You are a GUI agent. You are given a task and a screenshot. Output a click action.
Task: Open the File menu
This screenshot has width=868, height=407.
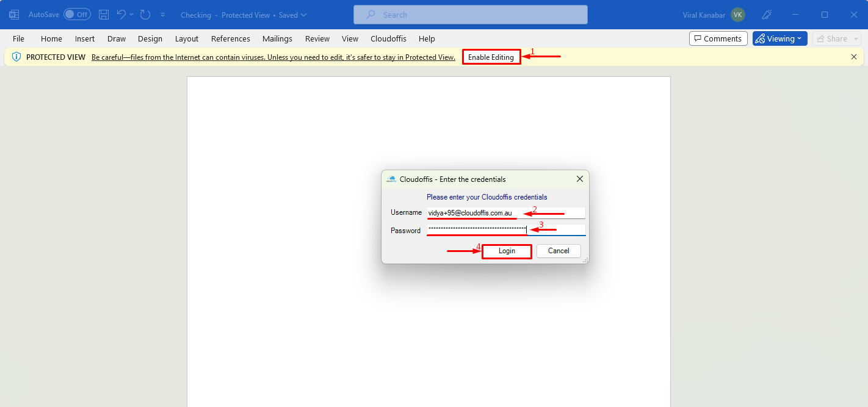(x=18, y=38)
